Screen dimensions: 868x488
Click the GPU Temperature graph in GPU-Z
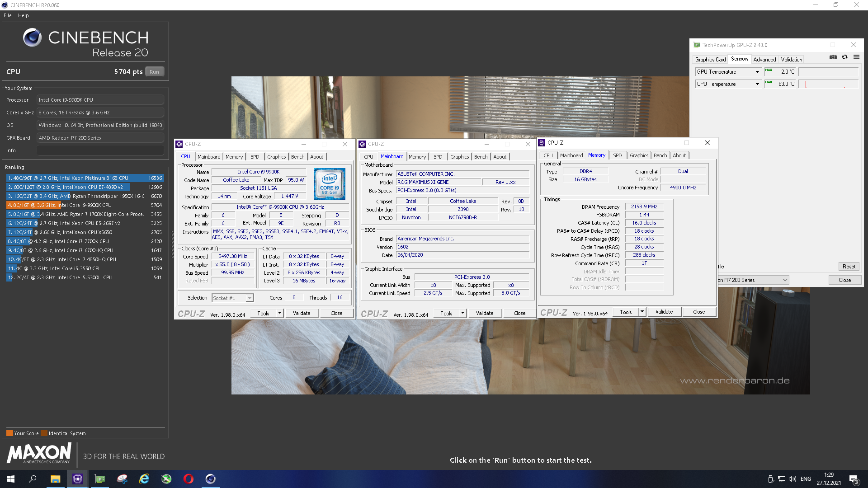(x=829, y=72)
